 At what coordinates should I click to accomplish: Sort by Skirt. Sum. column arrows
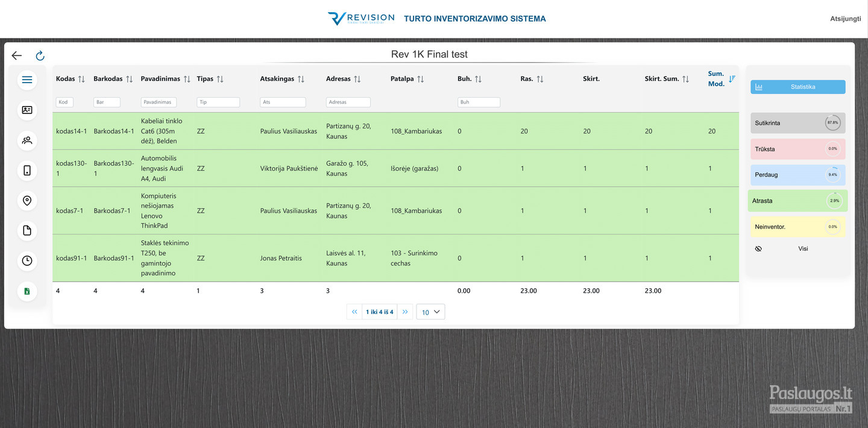[686, 79]
